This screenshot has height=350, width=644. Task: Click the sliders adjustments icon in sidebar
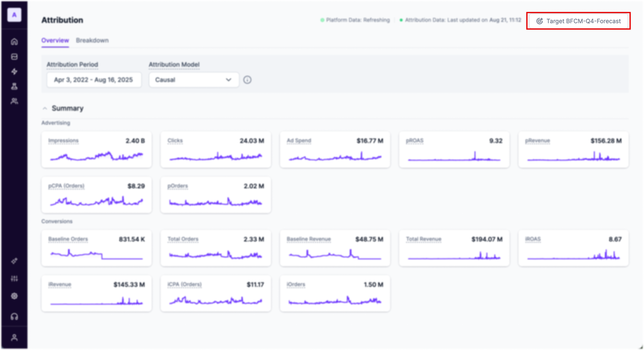point(14,278)
